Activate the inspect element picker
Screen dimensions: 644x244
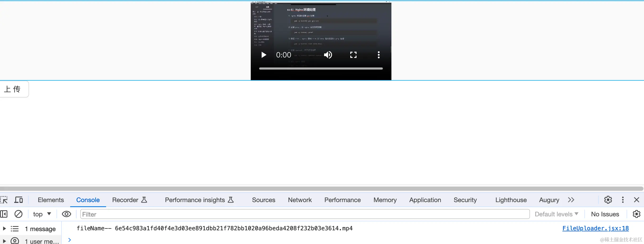point(4,200)
